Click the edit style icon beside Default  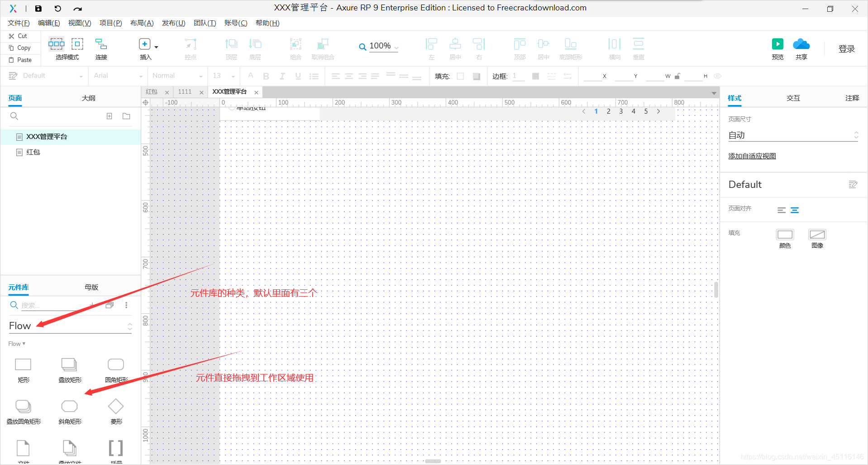(x=853, y=184)
